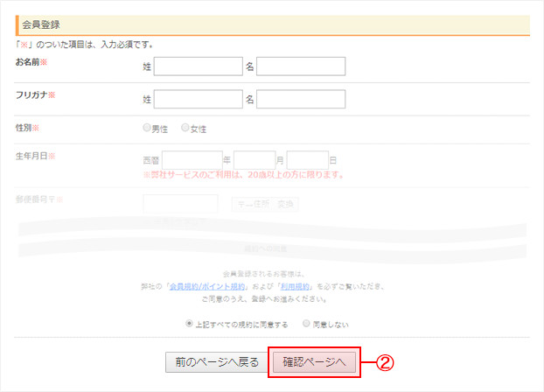This screenshot has width=544, height=392.
Task: Click the birth month (月) input field
Action: [255, 160]
